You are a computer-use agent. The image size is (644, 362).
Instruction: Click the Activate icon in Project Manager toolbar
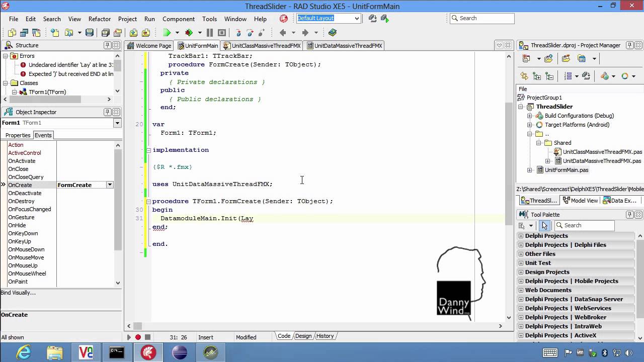(527, 59)
